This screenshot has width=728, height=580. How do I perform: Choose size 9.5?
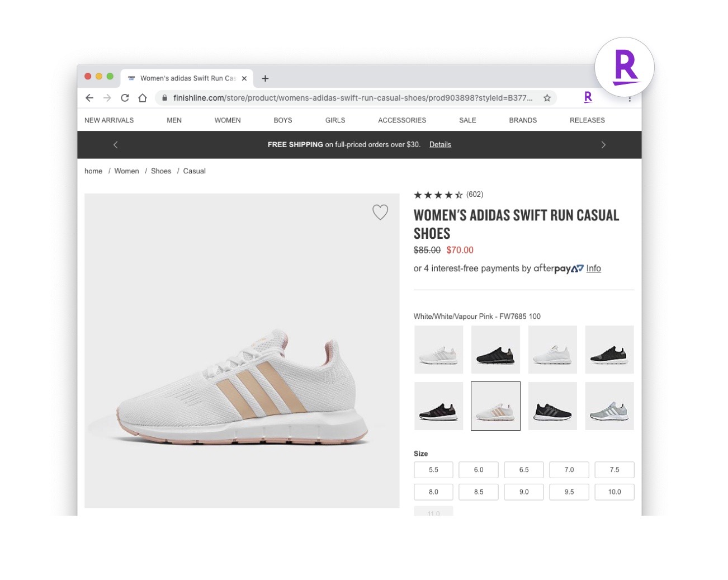coord(569,492)
